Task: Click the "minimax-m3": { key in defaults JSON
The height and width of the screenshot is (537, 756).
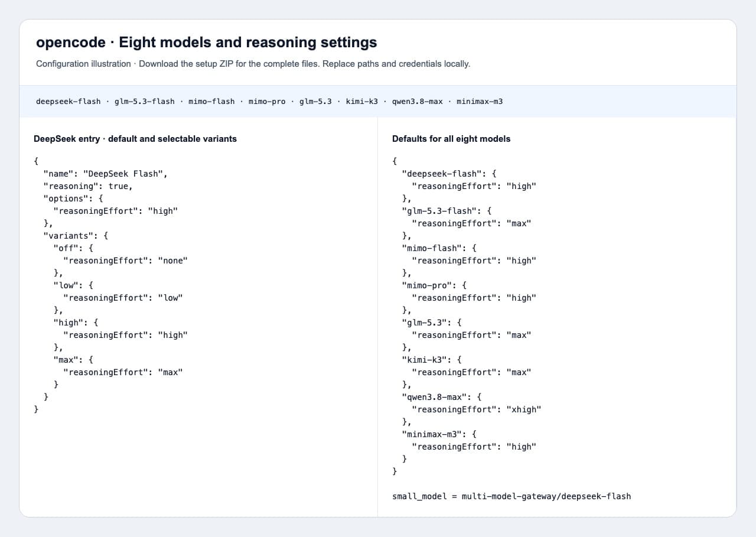Action: pos(439,434)
